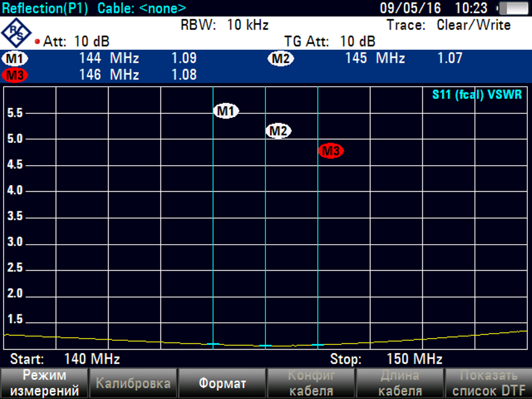Select the M2 marker badge in table
This screenshot has width=532, height=399.
pyautogui.click(x=281, y=59)
